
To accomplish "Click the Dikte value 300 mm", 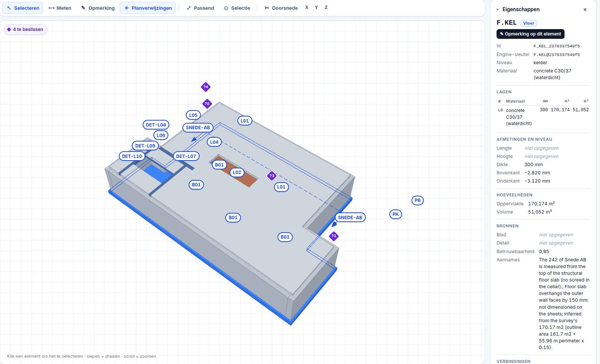I will click(533, 164).
